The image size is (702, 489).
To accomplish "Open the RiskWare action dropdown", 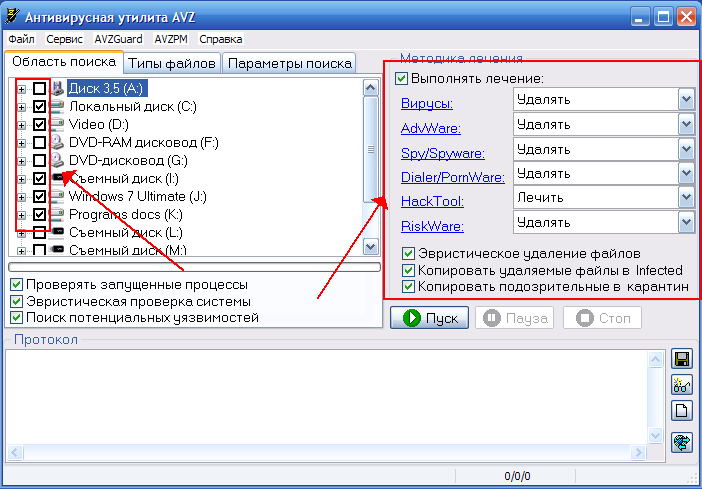I will pyautogui.click(x=686, y=222).
